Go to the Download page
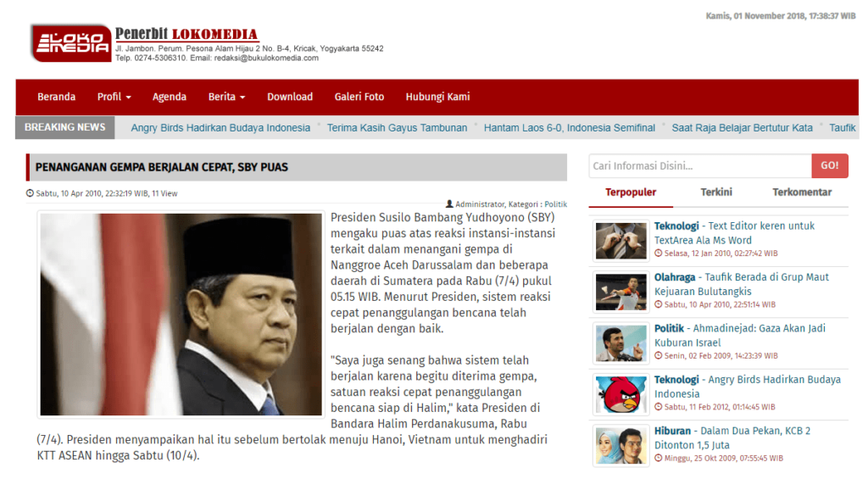This screenshot has height=479, width=868. 290,97
